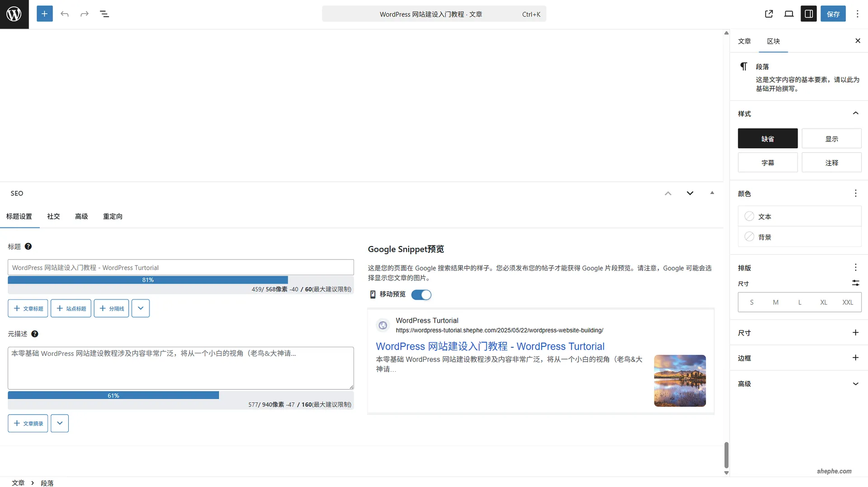Screen dimensions: 868x487
Task: Open the block inserter plus button
Action: point(44,14)
